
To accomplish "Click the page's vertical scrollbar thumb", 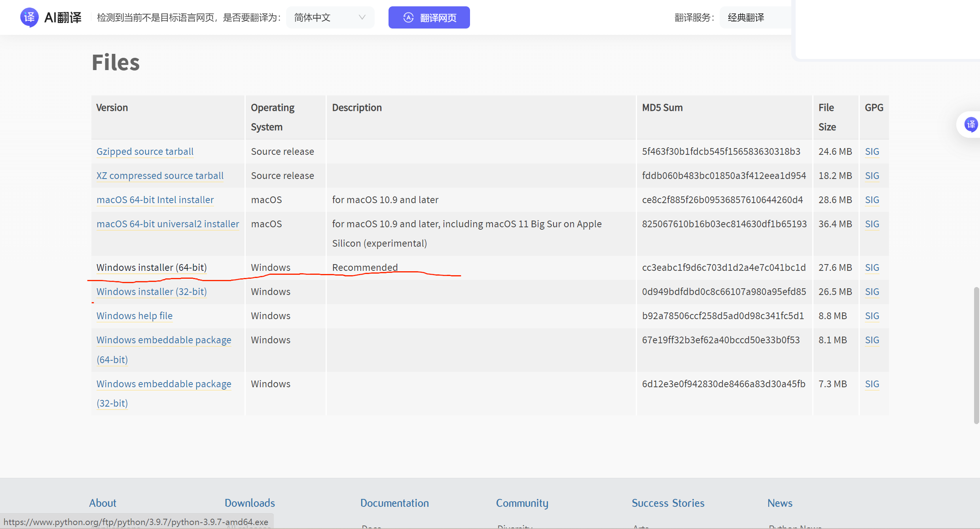I will coord(976,356).
